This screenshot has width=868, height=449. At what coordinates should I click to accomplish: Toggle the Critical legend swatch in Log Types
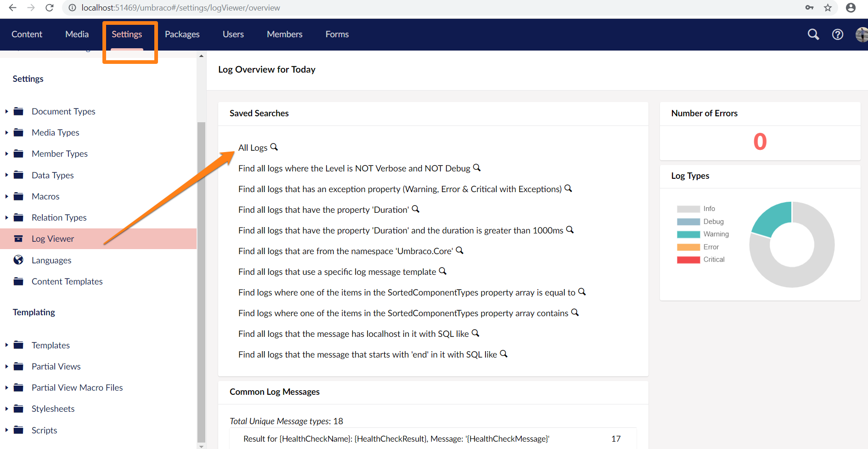pos(688,260)
